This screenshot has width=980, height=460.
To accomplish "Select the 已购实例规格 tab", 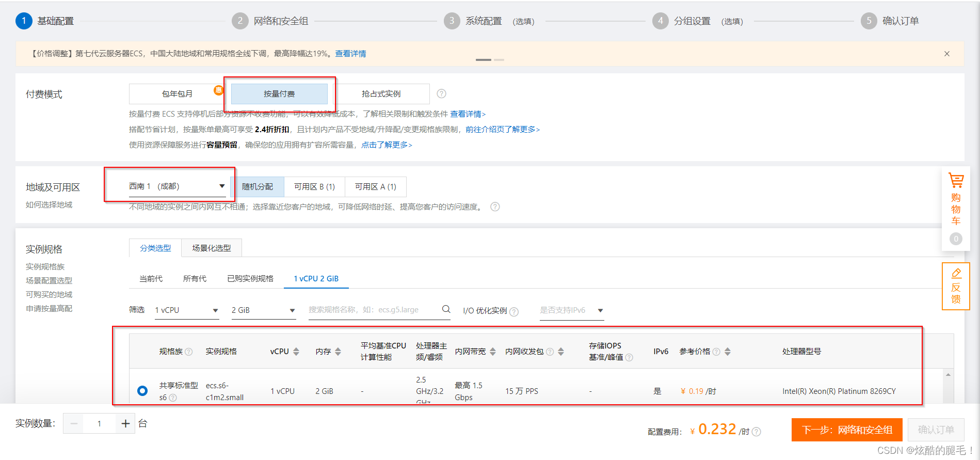I will (x=250, y=279).
